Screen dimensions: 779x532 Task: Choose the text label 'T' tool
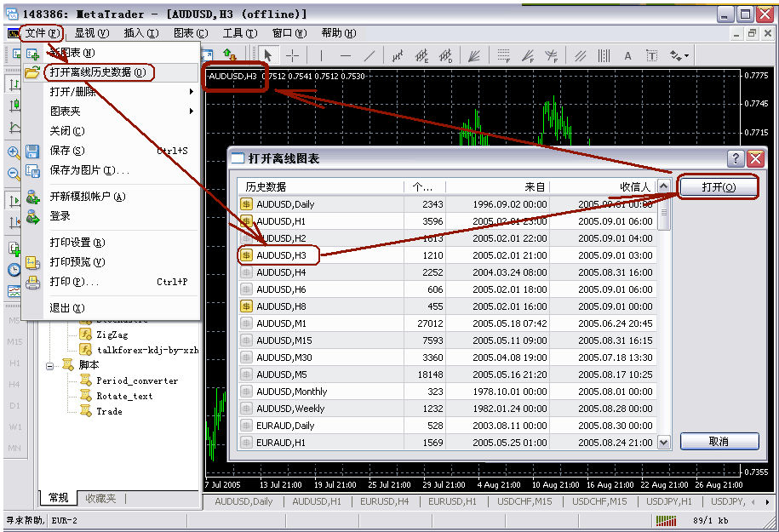(651, 55)
